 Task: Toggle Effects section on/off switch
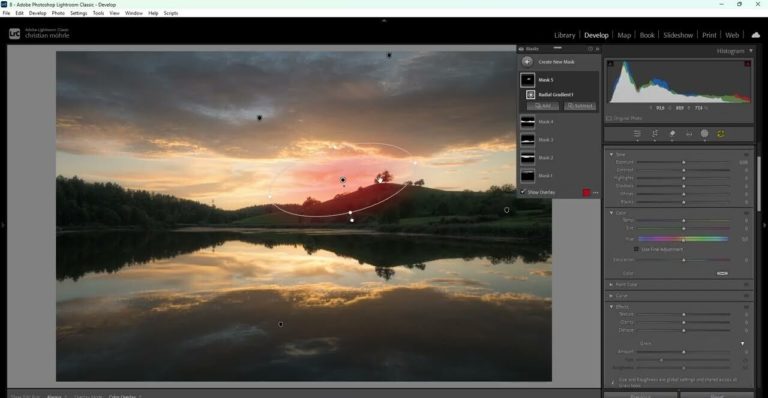[x=746, y=307]
